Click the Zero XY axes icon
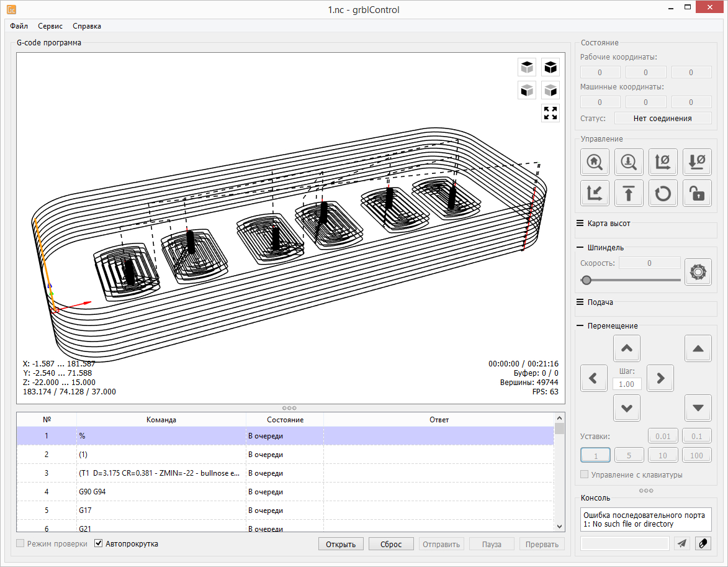This screenshot has height=567, width=728. pos(663,162)
